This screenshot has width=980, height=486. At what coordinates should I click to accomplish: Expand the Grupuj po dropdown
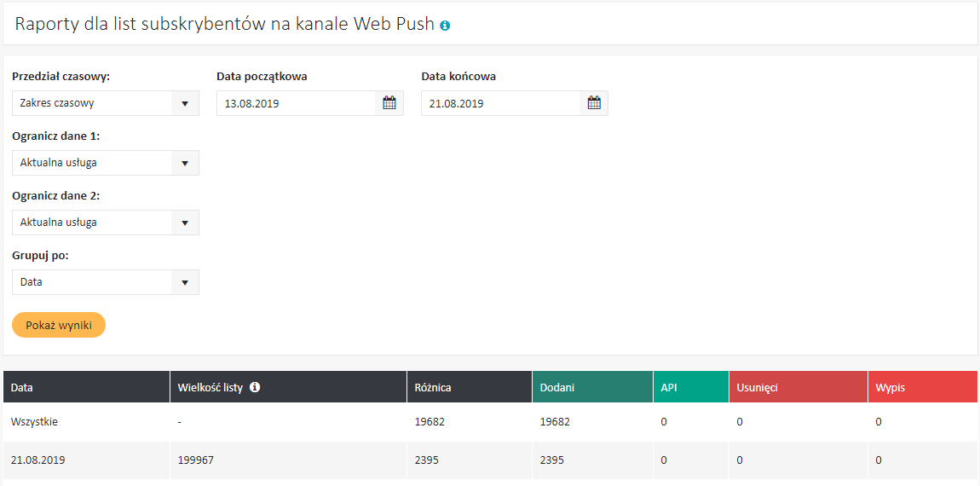[105, 282]
